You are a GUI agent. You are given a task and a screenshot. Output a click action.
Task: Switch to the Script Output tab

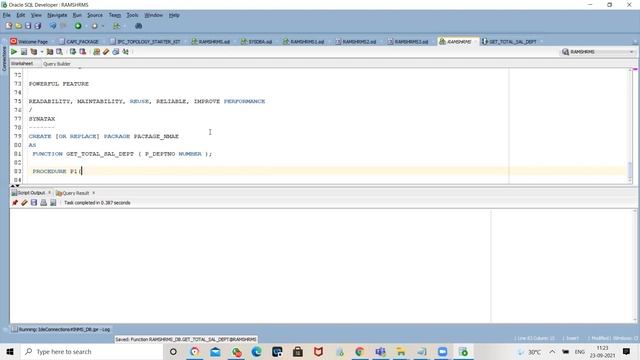pyautogui.click(x=29, y=193)
